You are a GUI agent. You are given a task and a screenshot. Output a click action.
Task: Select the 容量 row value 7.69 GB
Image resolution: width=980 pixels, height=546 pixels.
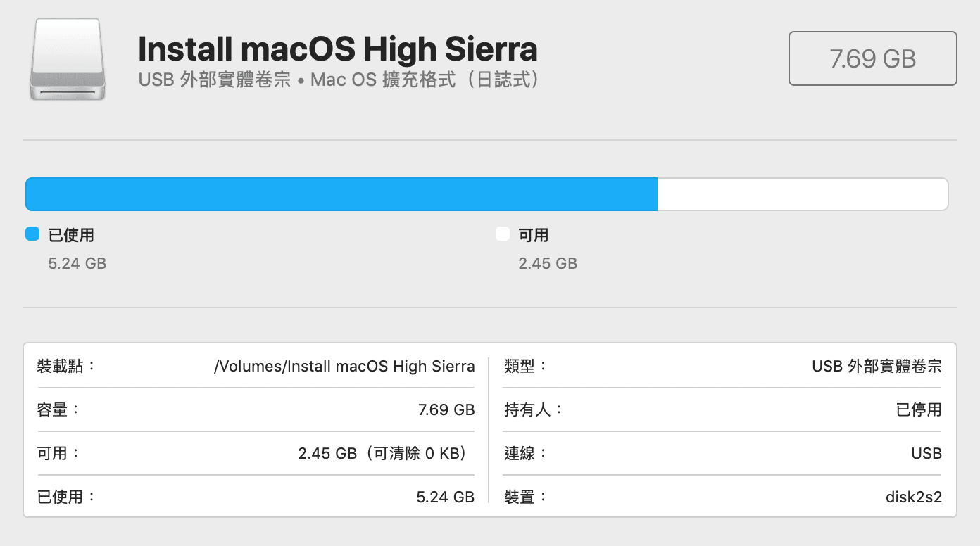(446, 410)
